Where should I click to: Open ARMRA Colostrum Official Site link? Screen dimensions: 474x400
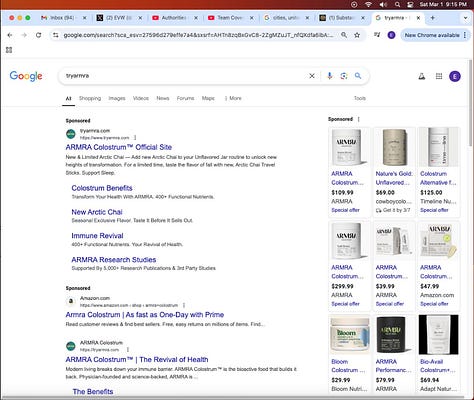point(119,147)
